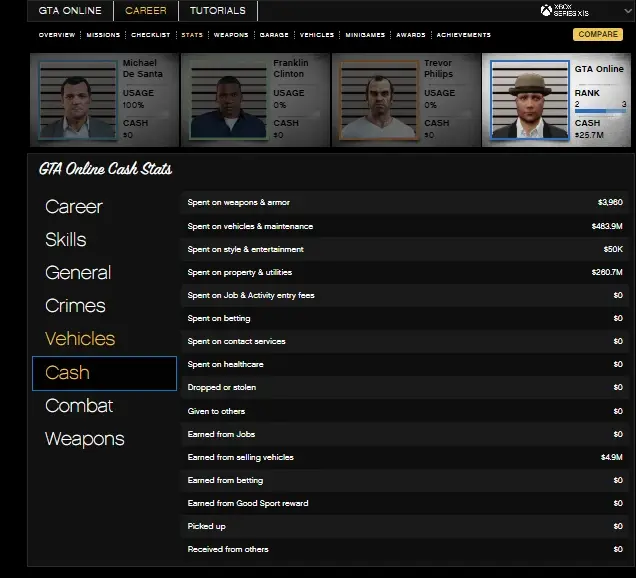Open the platform dropdown chevron

pos(627,11)
